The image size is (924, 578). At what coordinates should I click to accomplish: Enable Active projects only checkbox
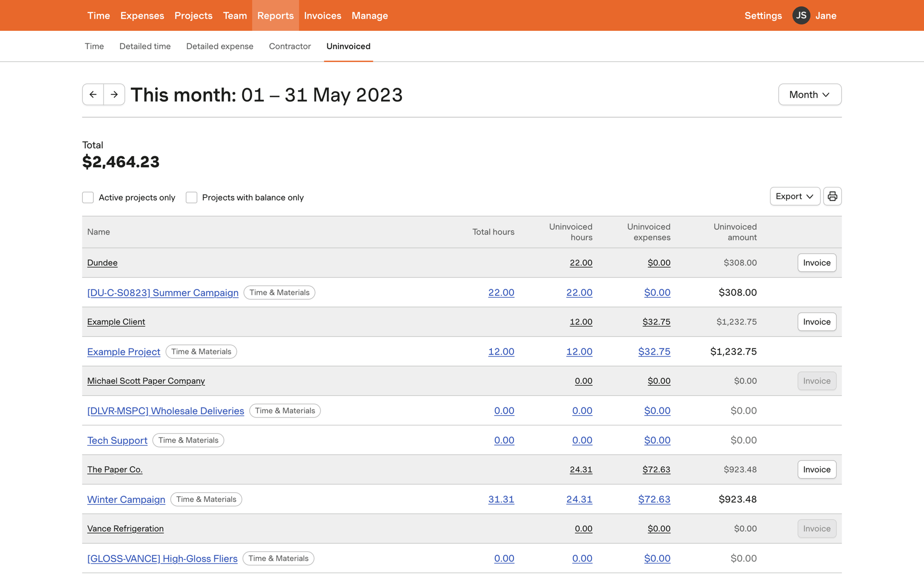point(88,197)
